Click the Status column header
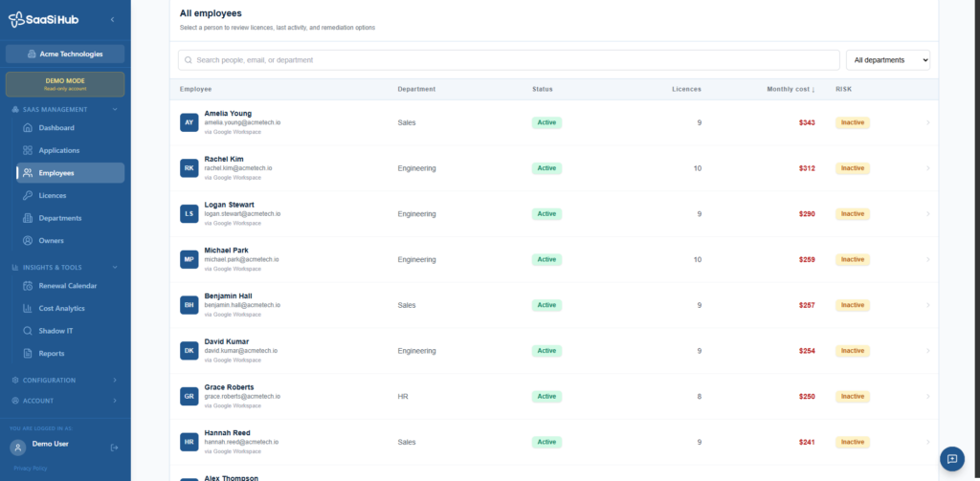Viewport: 980px width, 481px height. click(543, 89)
